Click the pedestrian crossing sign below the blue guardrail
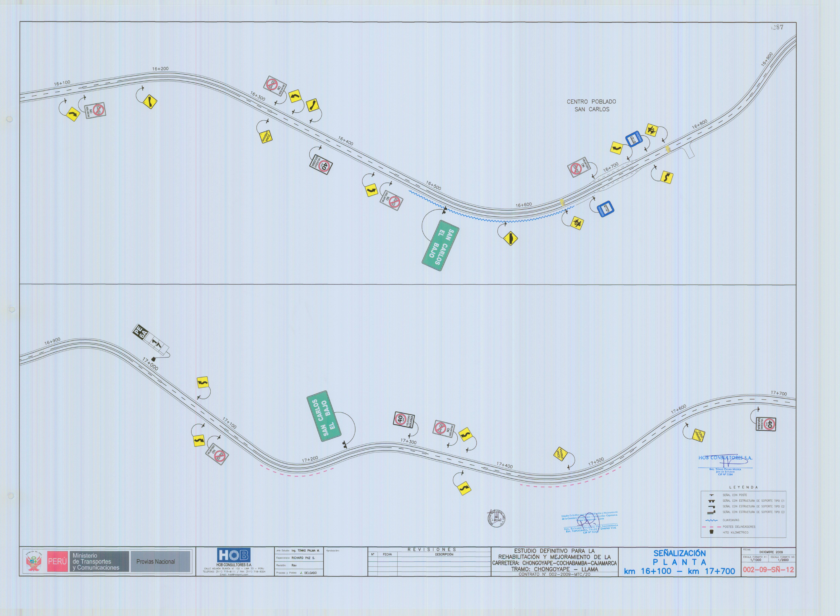 click(x=577, y=223)
